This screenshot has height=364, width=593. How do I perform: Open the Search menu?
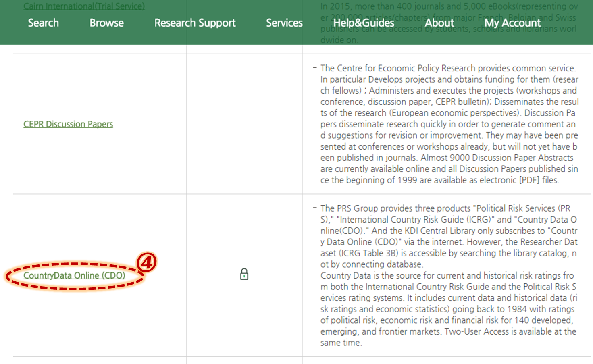(43, 23)
